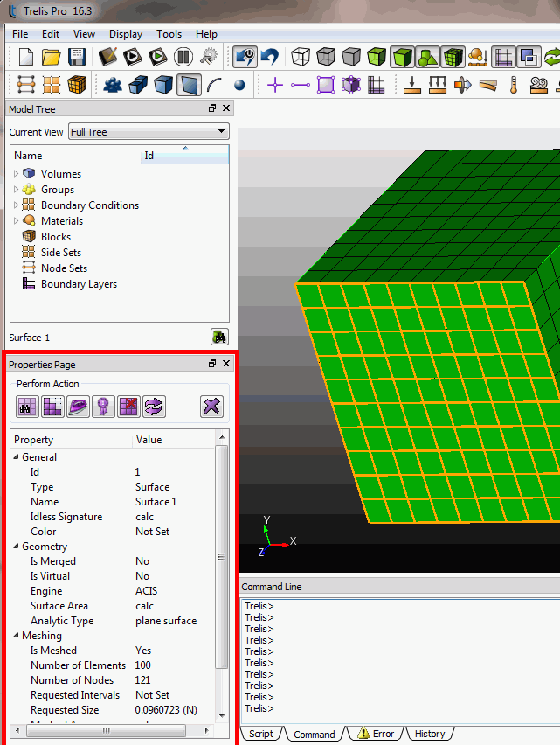560x745 pixels.
Task: Click the binoculars icon beside Surface 1
Action: pyautogui.click(x=219, y=337)
